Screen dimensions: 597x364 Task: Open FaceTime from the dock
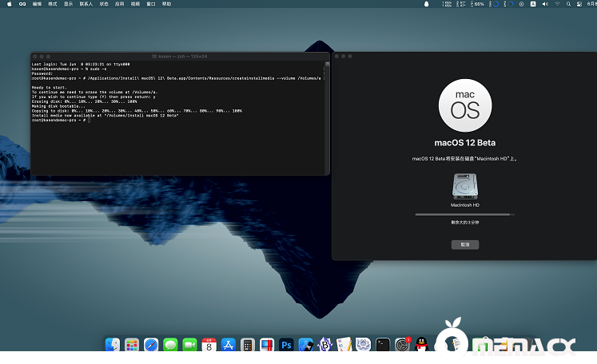click(189, 345)
